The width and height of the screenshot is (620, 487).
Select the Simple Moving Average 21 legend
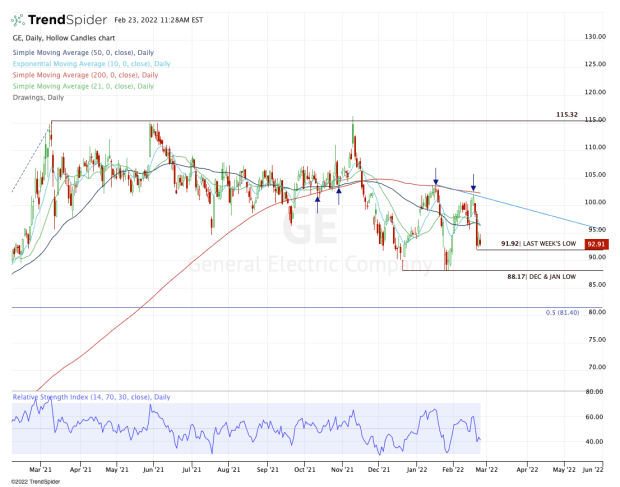(83, 86)
